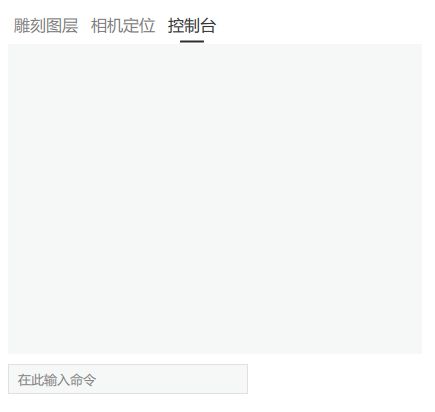Click the 在此输入命令 input field
435x412 pixels.
128,379
